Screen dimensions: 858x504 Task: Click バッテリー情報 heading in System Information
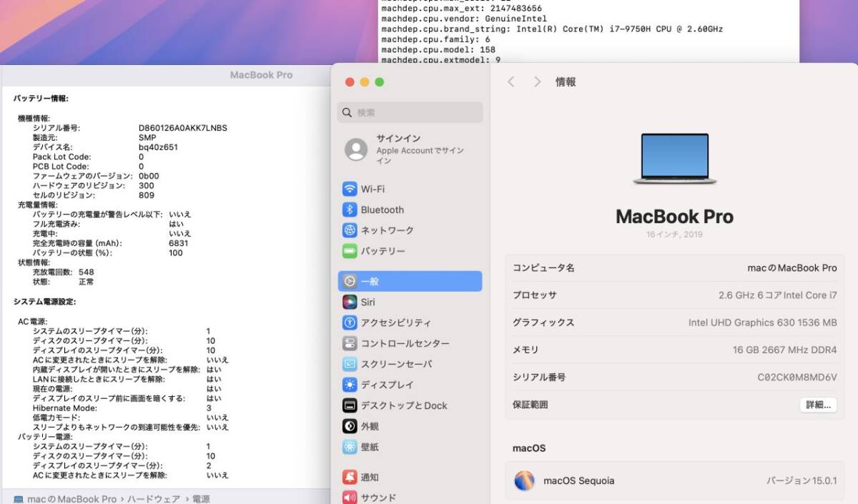click(41, 99)
